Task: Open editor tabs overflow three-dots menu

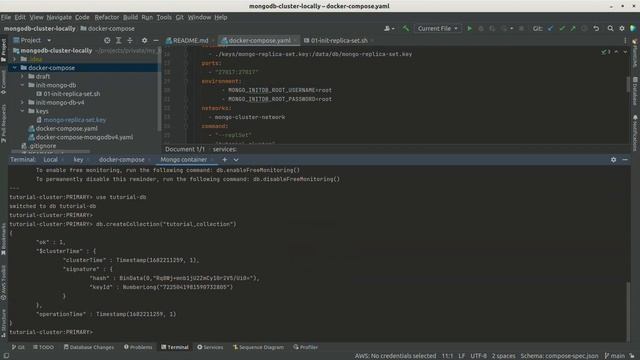Action: click(625, 40)
